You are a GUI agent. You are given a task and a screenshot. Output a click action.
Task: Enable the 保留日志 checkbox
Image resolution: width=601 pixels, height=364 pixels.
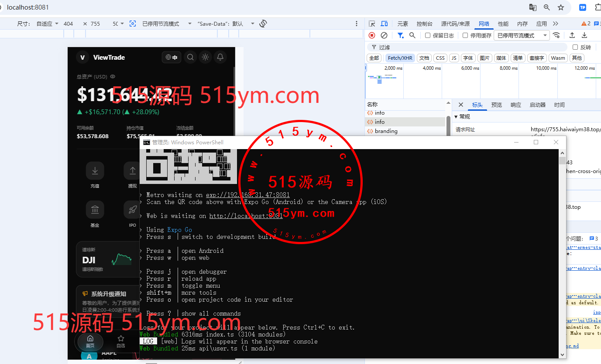tap(428, 35)
